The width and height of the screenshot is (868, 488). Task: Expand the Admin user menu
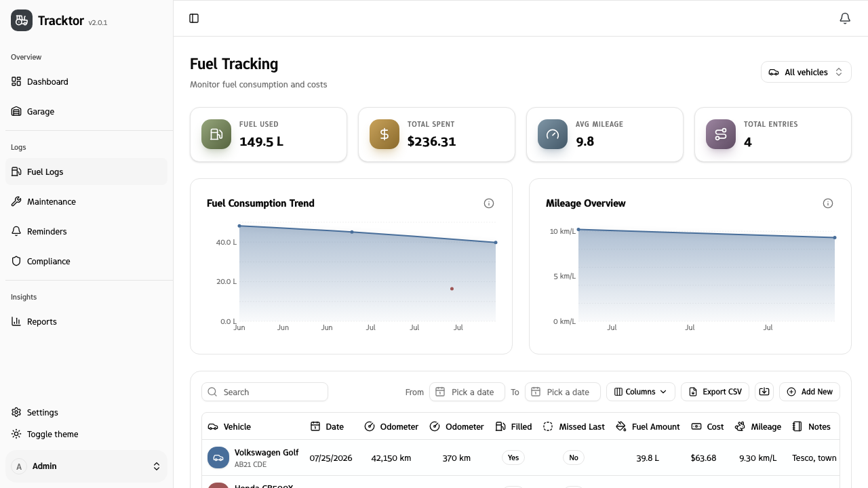pos(86,466)
